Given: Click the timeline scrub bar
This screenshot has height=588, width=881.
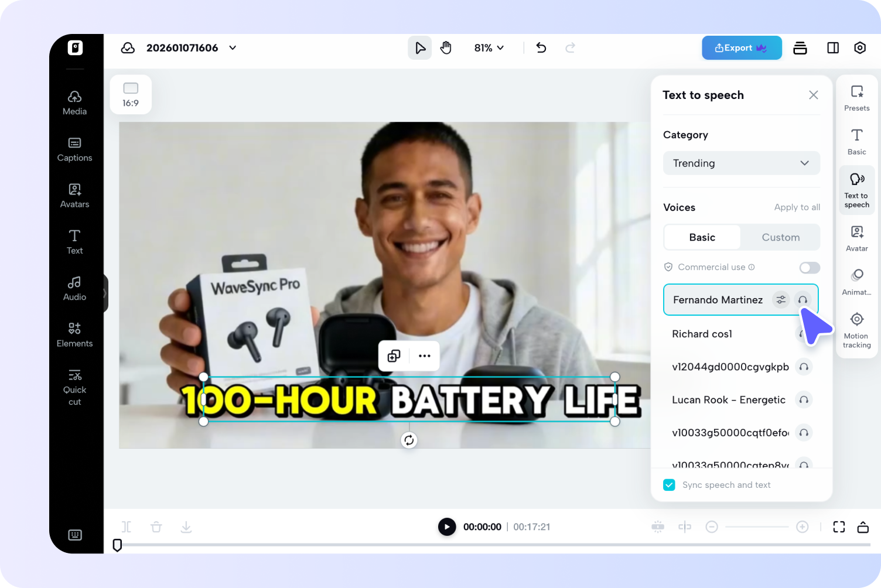Looking at the screenshot, I should point(495,545).
